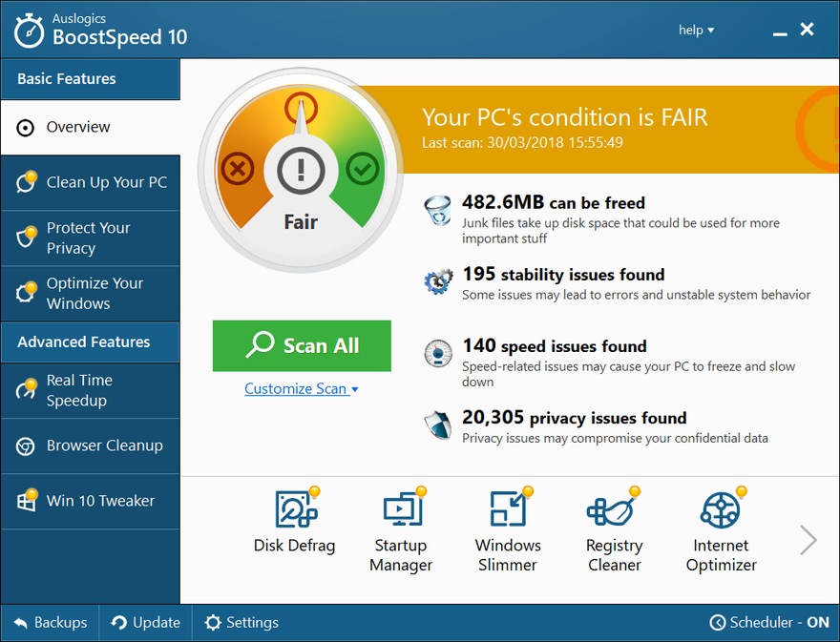The image size is (840, 642).
Task: Click the Real Time Speedup icon
Action: point(27,389)
